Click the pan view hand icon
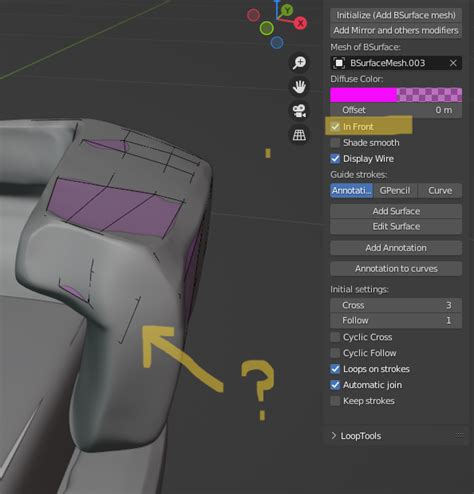This screenshot has height=494, width=474. [299, 87]
